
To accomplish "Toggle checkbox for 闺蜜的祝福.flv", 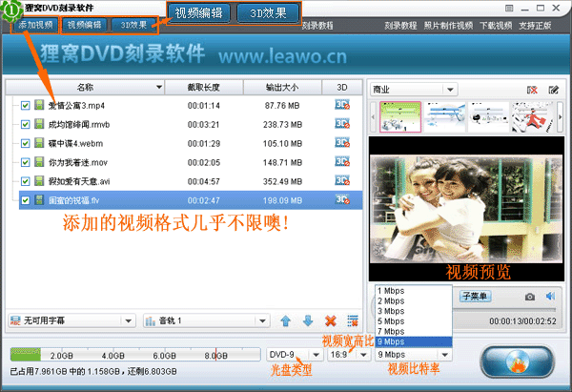I will click(25, 200).
